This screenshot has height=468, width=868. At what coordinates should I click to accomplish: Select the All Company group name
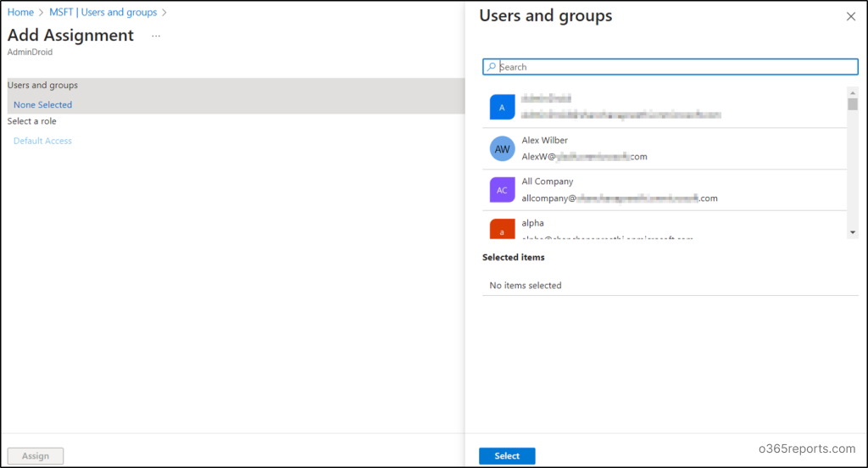[548, 181]
